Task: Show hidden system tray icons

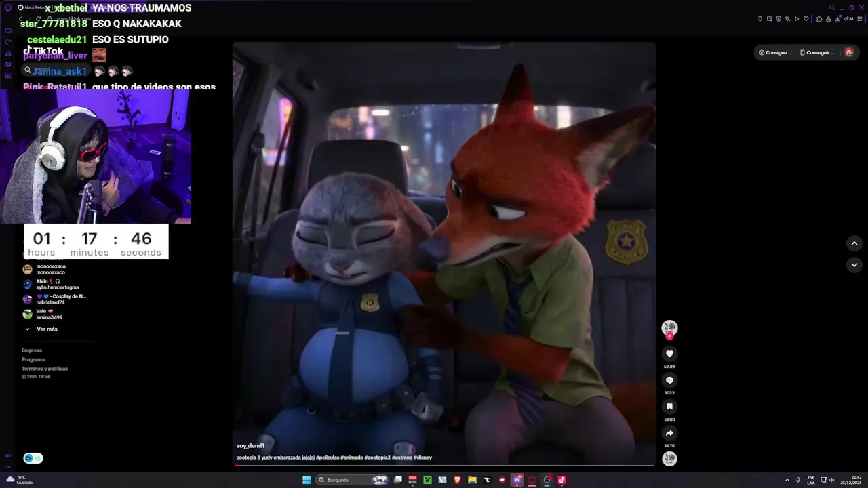Action: click(787, 480)
